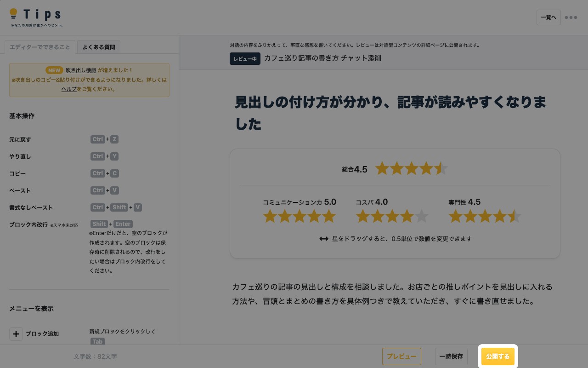The image size is (588, 368).
Task: Click the Tips logo
Action: (x=36, y=17)
